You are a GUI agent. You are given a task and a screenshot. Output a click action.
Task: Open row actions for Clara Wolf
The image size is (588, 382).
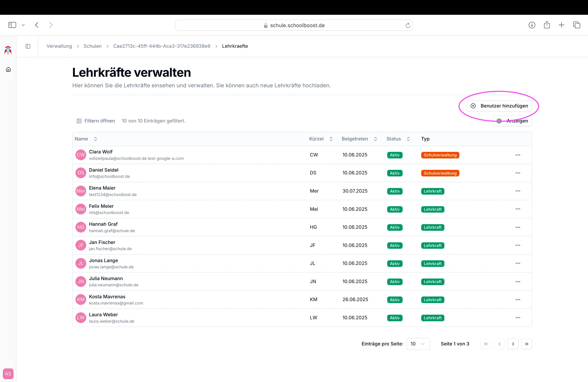[518, 155]
